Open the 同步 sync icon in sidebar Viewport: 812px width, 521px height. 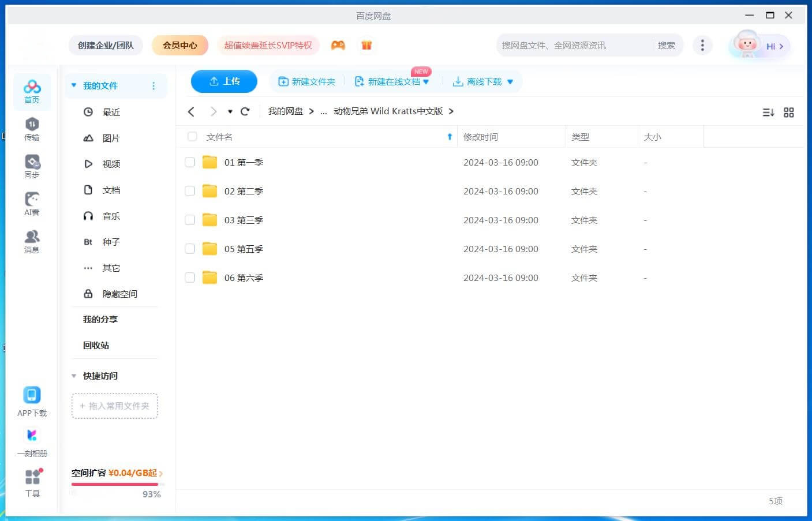coord(32,166)
